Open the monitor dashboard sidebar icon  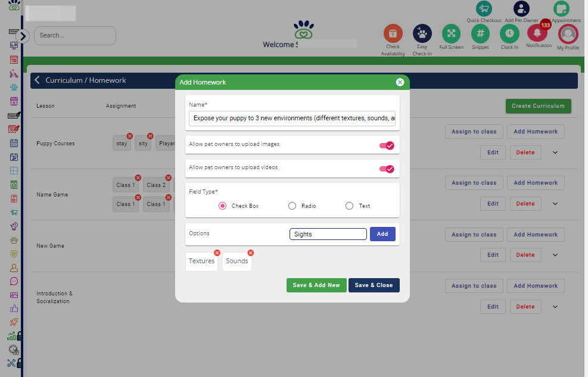[14, 46]
